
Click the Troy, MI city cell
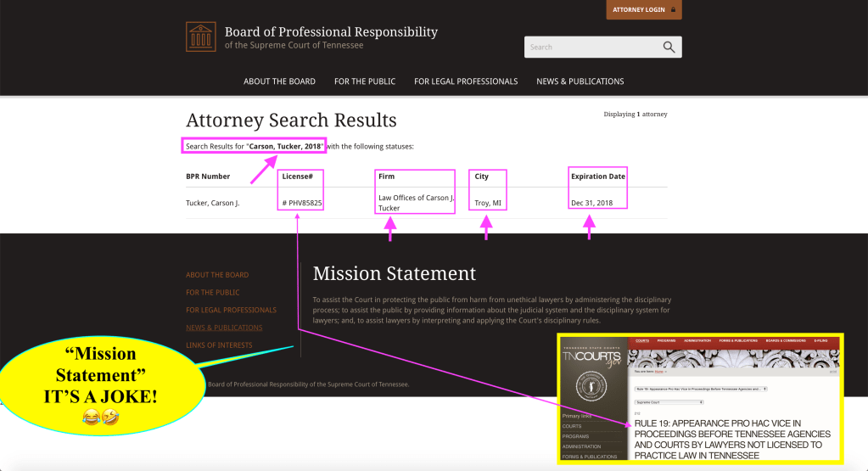pos(488,203)
